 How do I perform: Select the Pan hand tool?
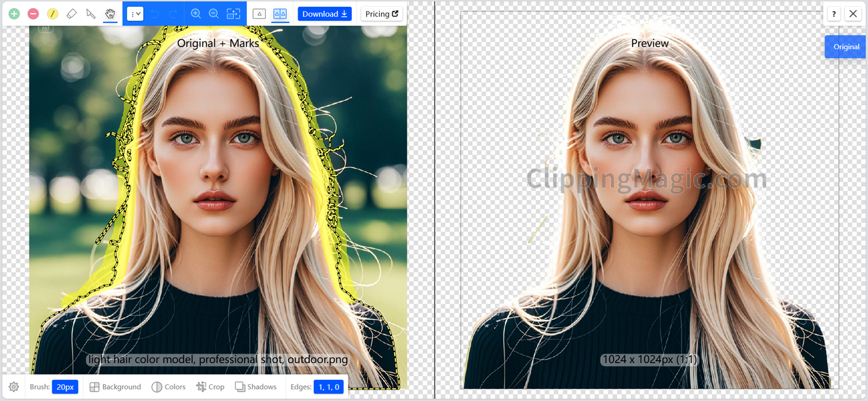pos(111,14)
